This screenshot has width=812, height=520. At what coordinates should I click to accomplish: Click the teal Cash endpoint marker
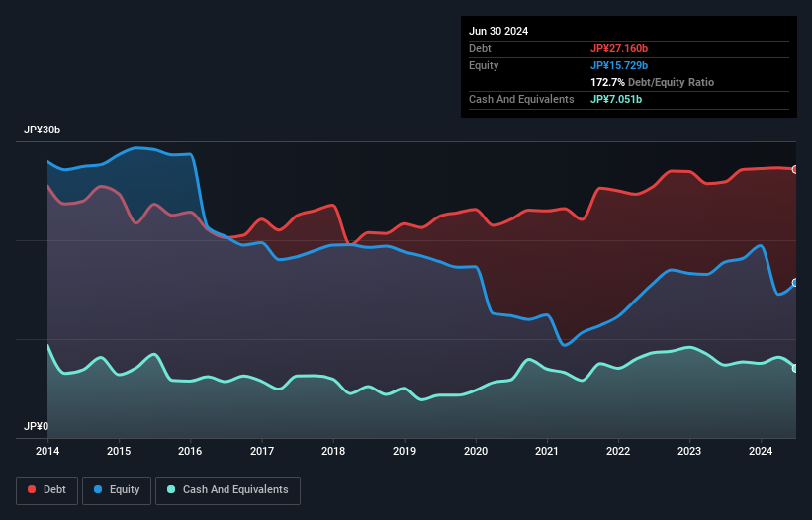(x=795, y=369)
